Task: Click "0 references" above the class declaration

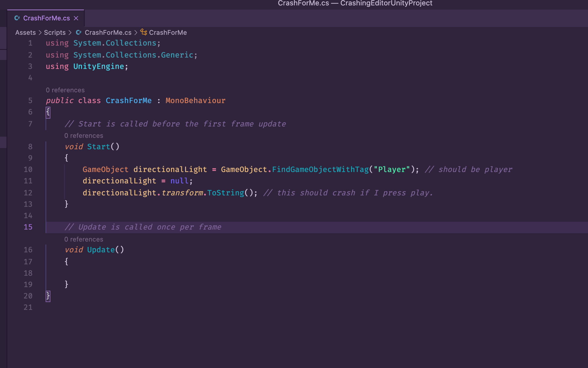Action: coord(65,90)
